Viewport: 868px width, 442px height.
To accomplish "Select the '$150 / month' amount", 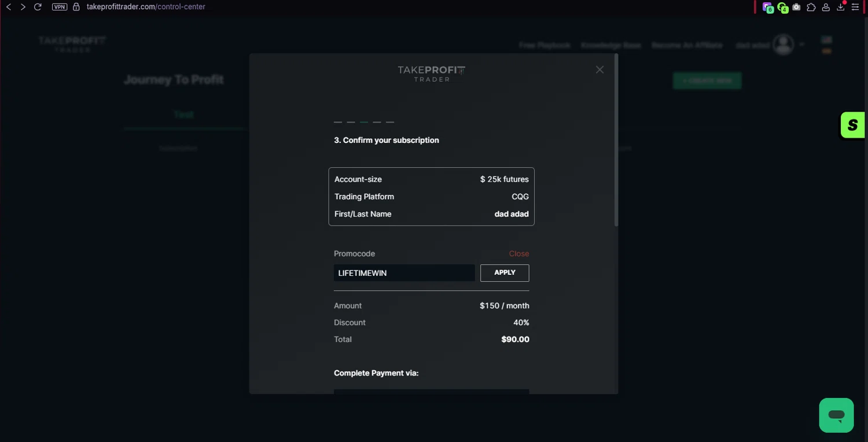I will point(505,305).
